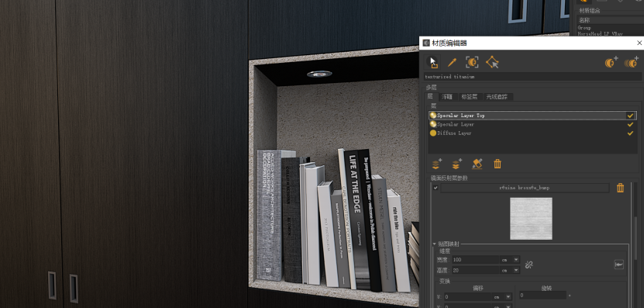This screenshot has width=644, height=308.
Task: Add a new material with plus icon
Action: coord(611,62)
